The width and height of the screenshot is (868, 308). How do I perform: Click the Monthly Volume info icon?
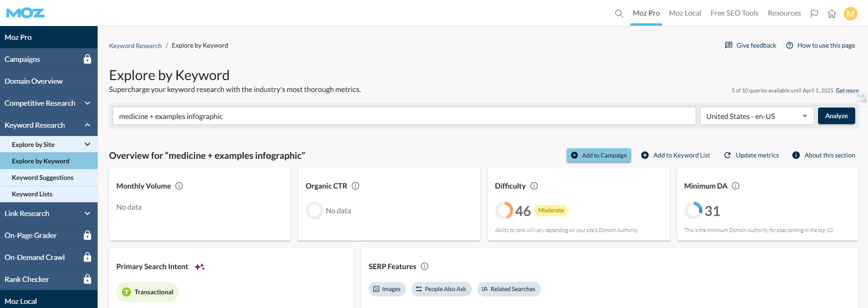click(x=179, y=186)
